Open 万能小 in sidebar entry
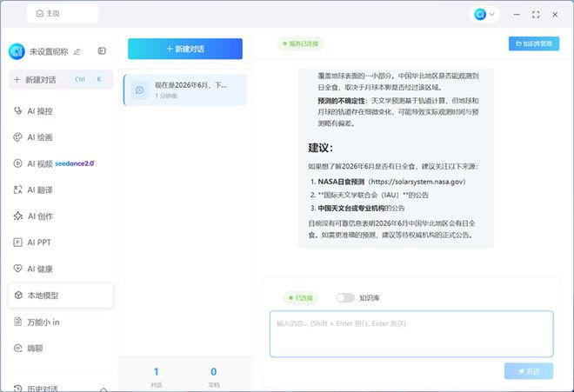 pos(61,322)
